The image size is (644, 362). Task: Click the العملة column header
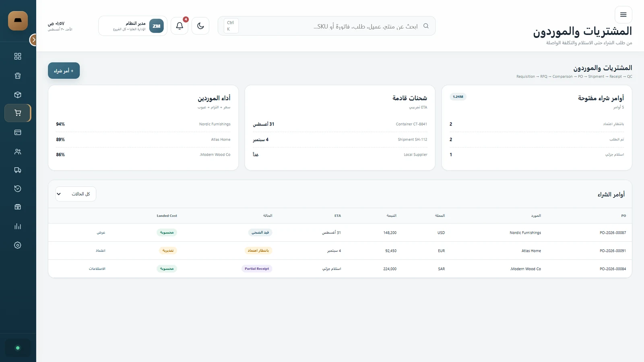pyautogui.click(x=440, y=216)
